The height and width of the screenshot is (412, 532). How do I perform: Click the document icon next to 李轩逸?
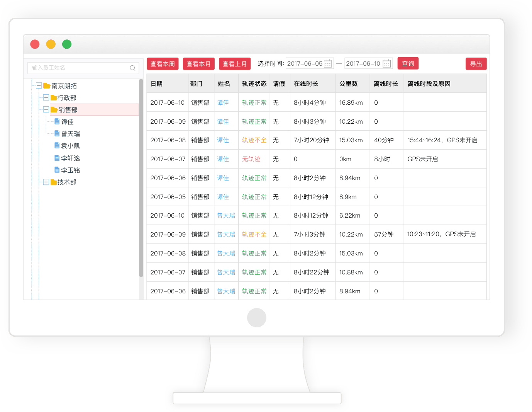pos(57,158)
